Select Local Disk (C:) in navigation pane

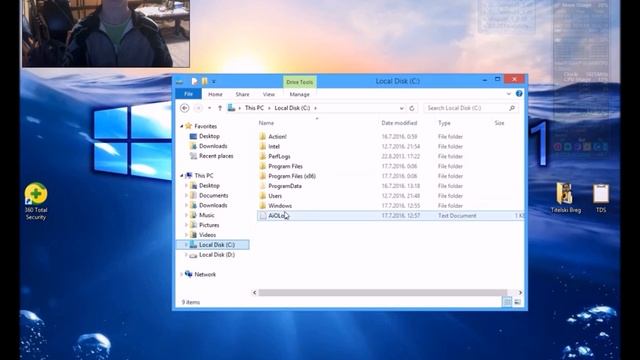tap(216, 245)
